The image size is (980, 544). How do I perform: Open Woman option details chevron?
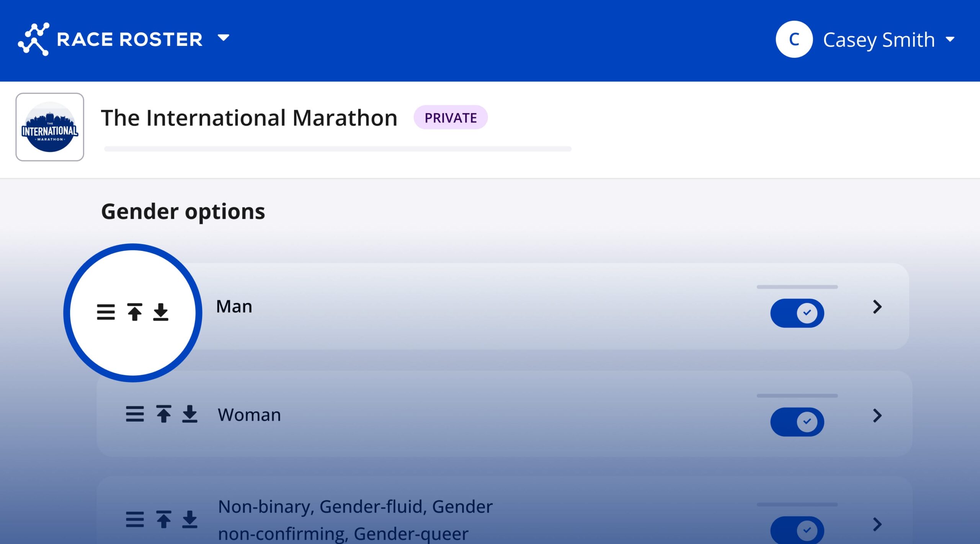point(877,415)
